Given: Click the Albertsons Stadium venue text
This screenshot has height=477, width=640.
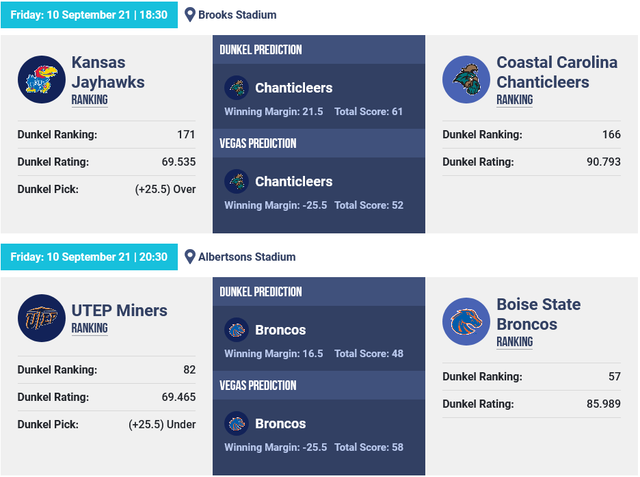Looking at the screenshot, I should tap(247, 257).
